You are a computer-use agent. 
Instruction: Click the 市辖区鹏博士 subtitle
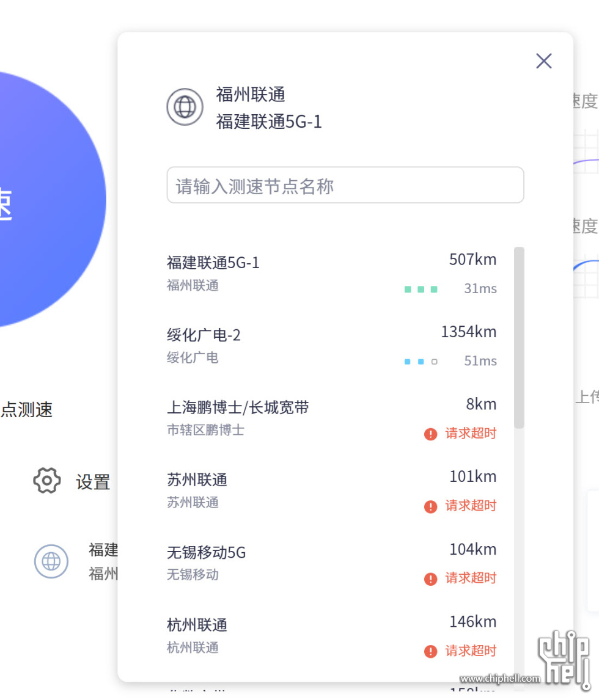pos(205,431)
